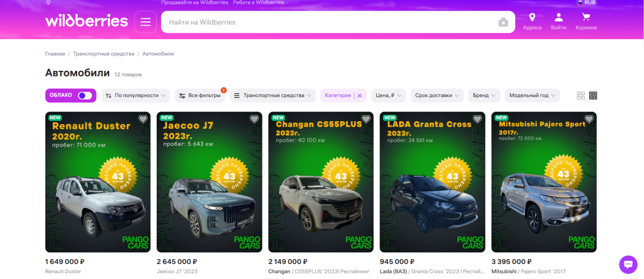The height and width of the screenshot is (279, 644).
Task: Open Lada (ВАЗ) / Granta Cross title
Action: [433, 271]
